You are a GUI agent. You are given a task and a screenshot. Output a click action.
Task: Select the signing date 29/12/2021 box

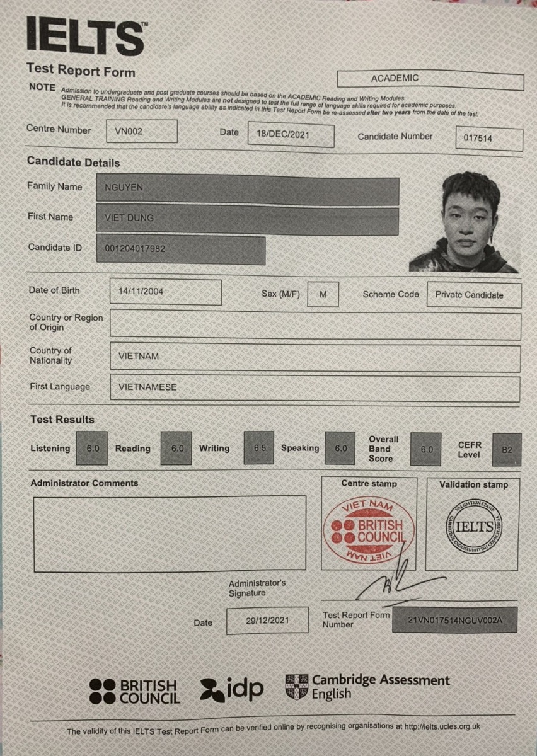[267, 621]
